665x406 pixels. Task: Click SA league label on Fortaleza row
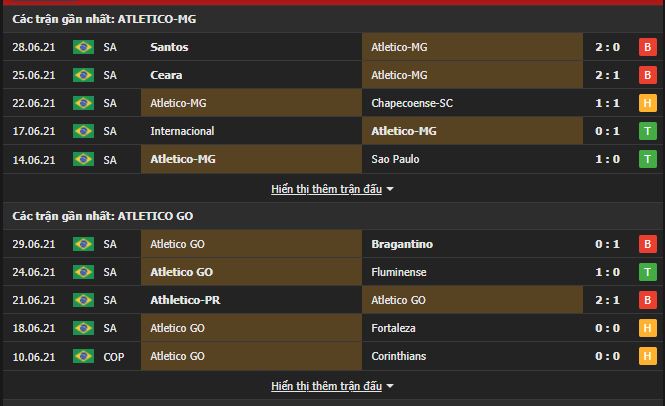[x=110, y=328]
